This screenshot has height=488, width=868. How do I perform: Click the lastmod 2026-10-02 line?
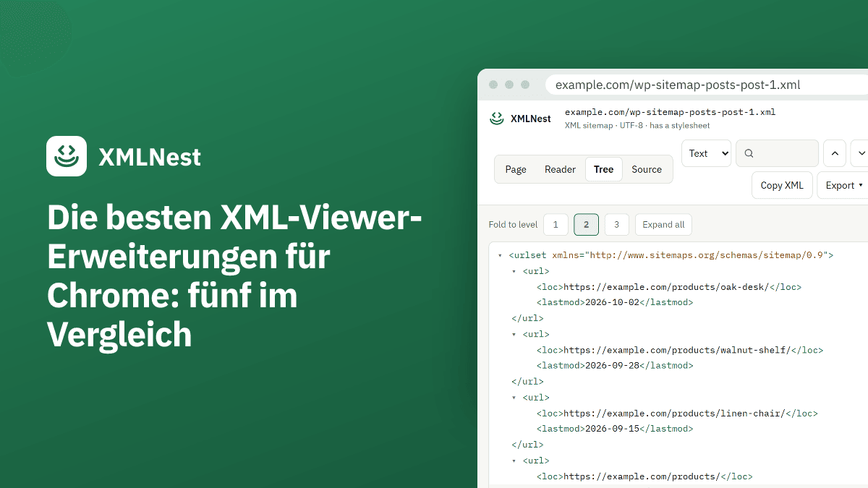click(615, 302)
